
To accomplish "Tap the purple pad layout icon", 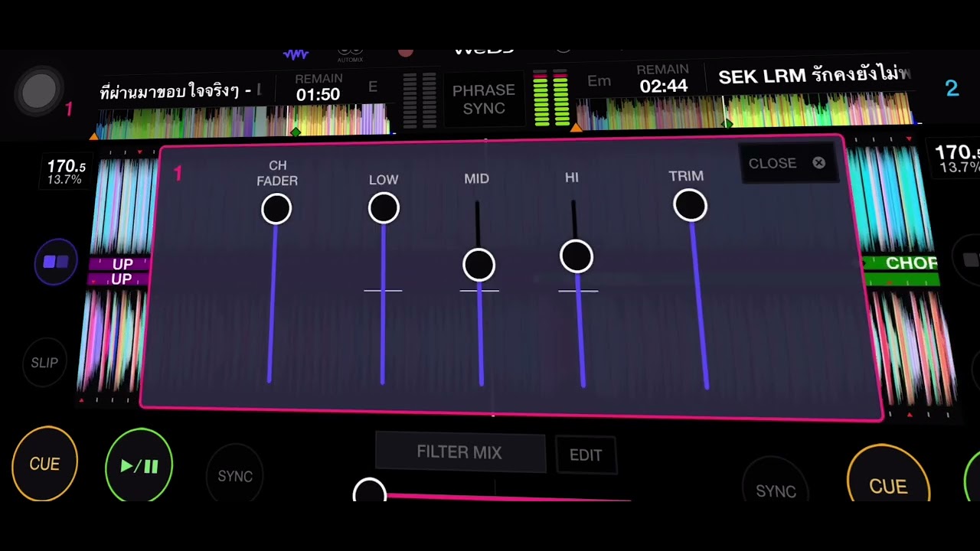I will 56,262.
